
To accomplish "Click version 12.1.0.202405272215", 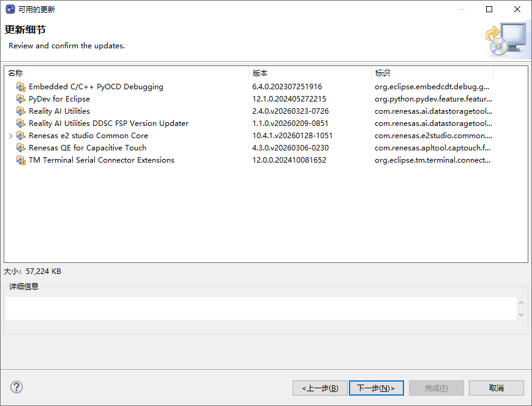I will (289, 99).
